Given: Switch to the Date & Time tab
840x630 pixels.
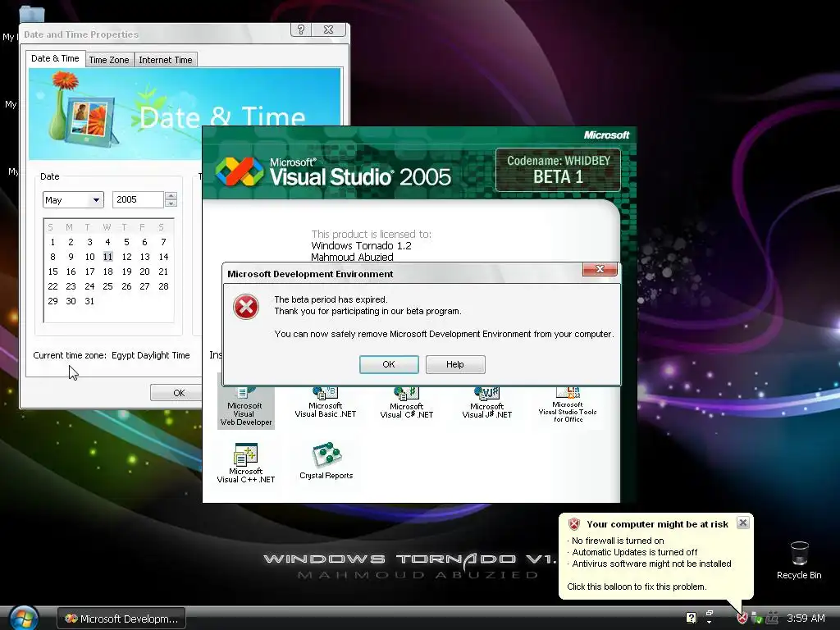Looking at the screenshot, I should tap(55, 58).
